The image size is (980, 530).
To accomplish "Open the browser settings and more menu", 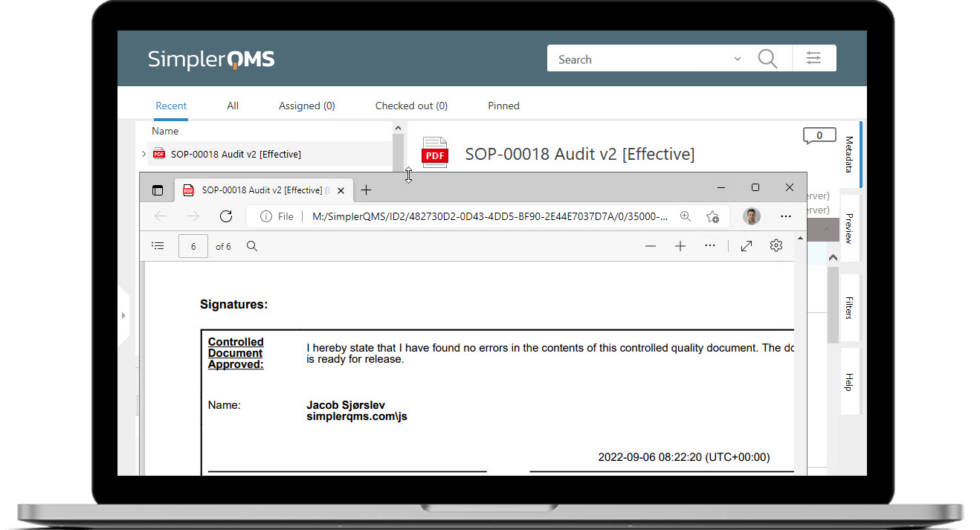I will click(786, 216).
